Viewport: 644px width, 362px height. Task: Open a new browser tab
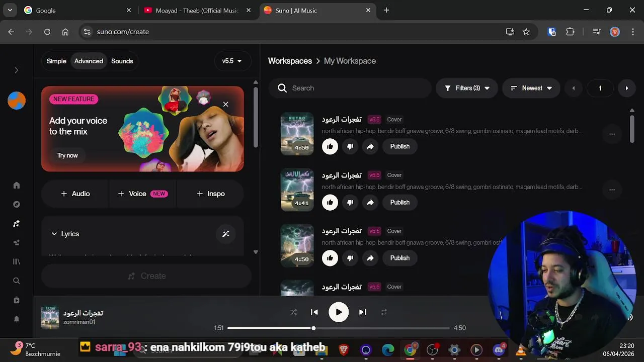[x=386, y=10]
